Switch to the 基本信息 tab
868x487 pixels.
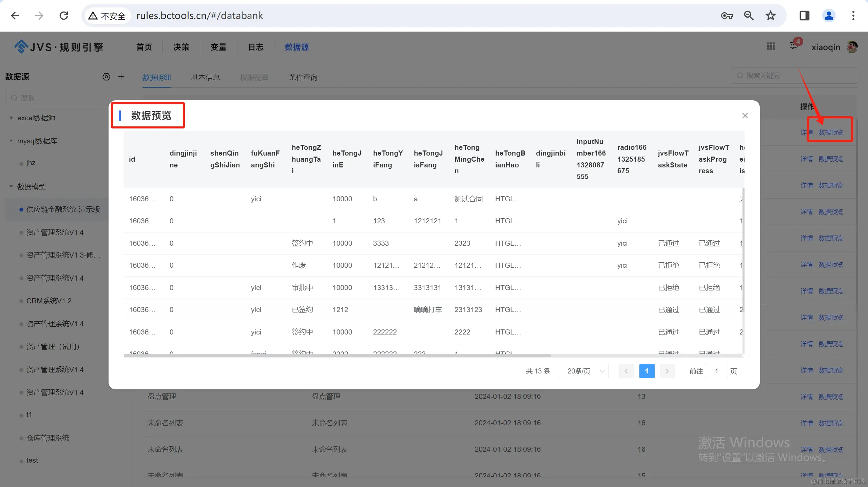205,77
